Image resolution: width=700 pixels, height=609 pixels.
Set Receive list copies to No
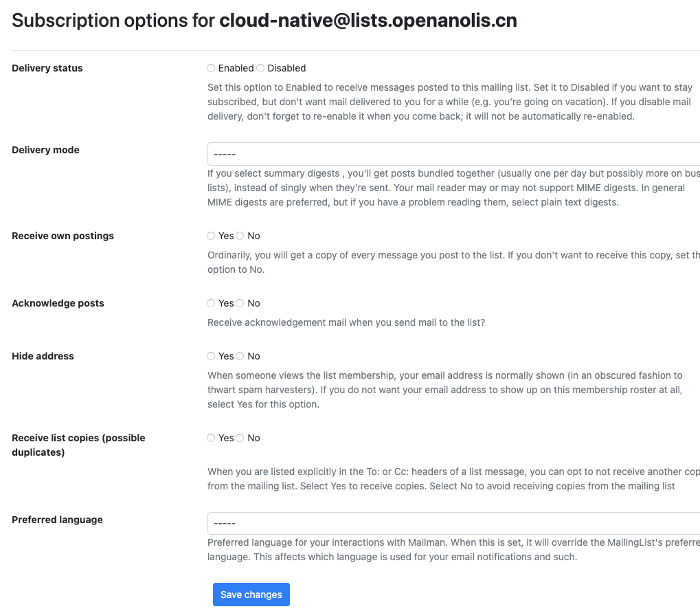pos(240,438)
